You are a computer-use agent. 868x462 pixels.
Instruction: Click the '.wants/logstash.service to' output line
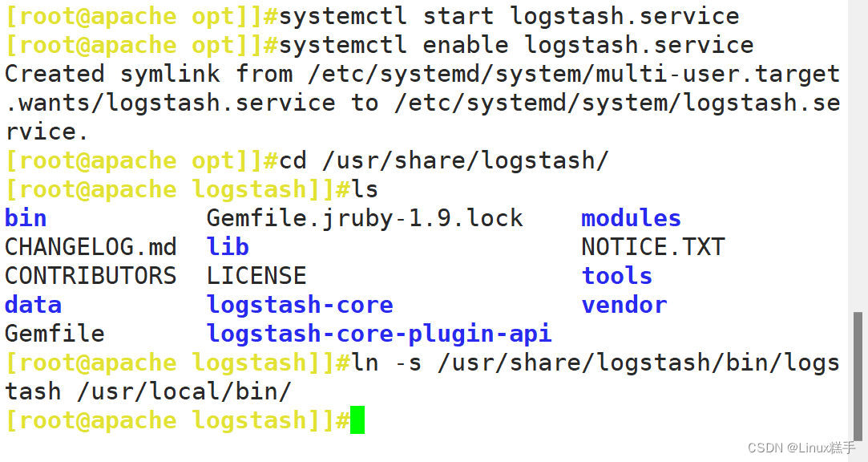[422, 103]
